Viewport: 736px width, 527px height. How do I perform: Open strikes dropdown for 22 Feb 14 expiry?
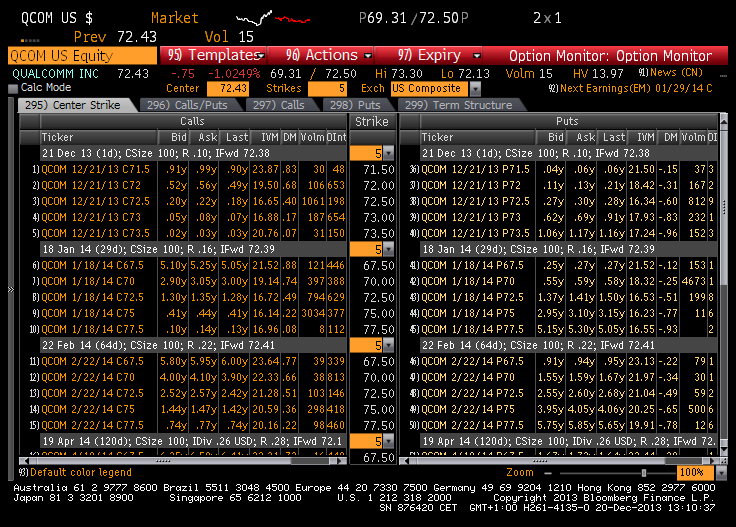click(x=389, y=345)
